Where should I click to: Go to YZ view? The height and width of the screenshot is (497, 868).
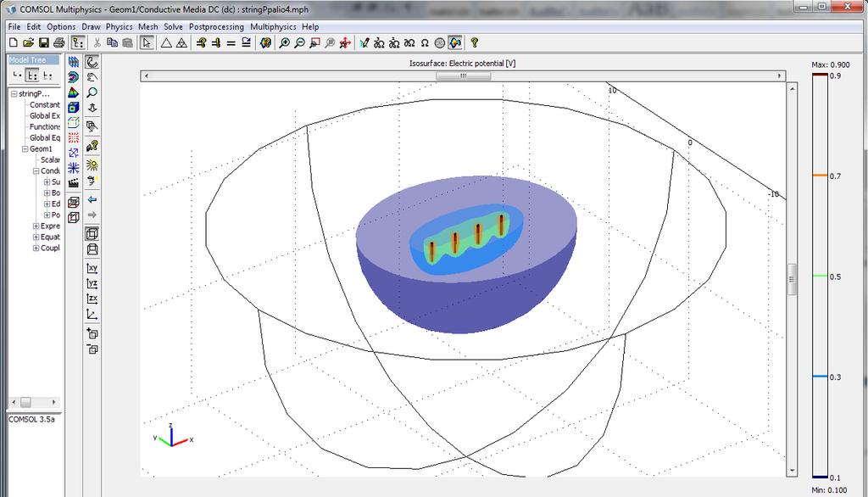point(92,283)
